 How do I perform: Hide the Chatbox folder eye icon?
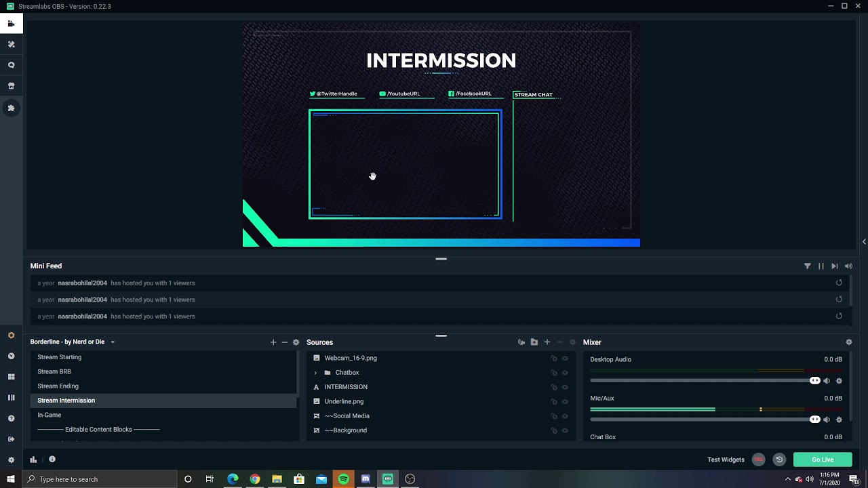click(565, 373)
